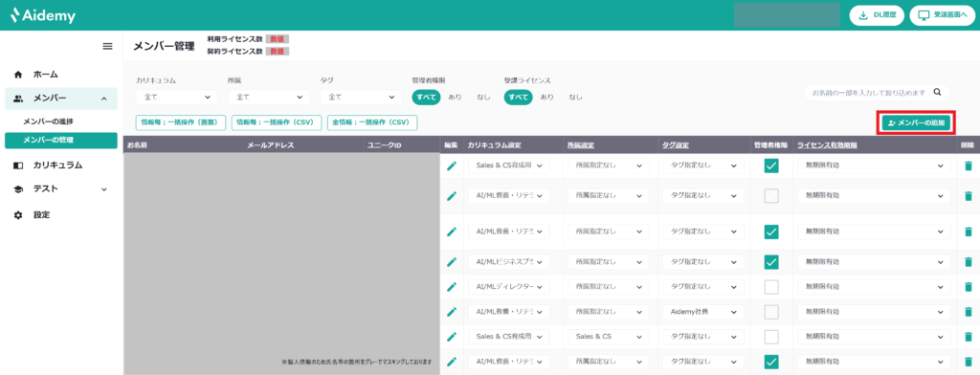Click the edit pencil in the first member row

pos(452,165)
